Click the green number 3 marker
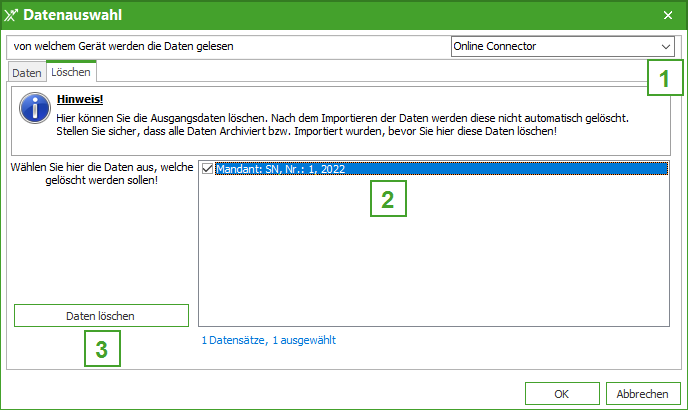The width and height of the screenshot is (688, 410). click(x=101, y=349)
